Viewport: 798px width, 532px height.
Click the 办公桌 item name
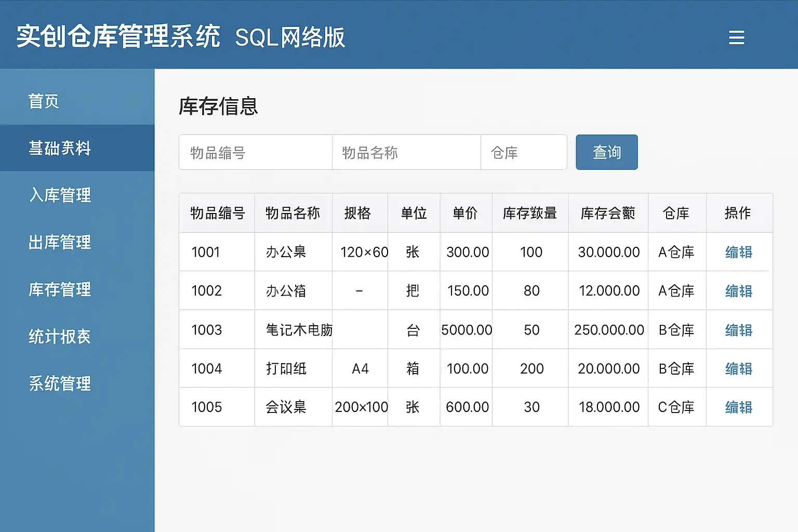click(x=286, y=252)
